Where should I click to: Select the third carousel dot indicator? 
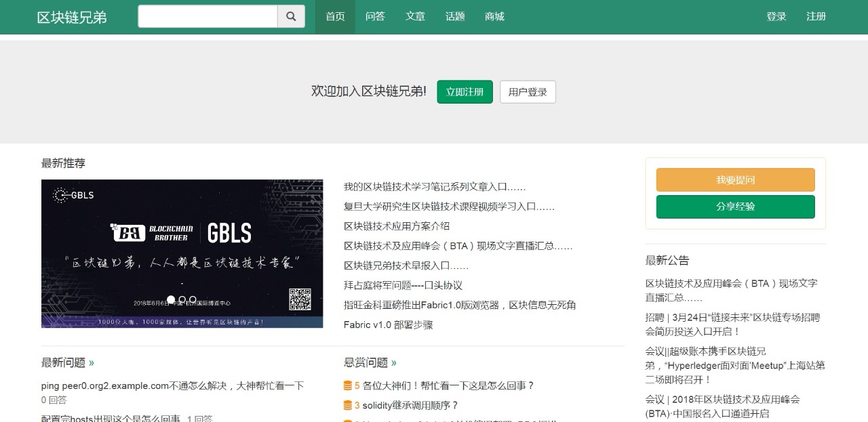point(193,299)
